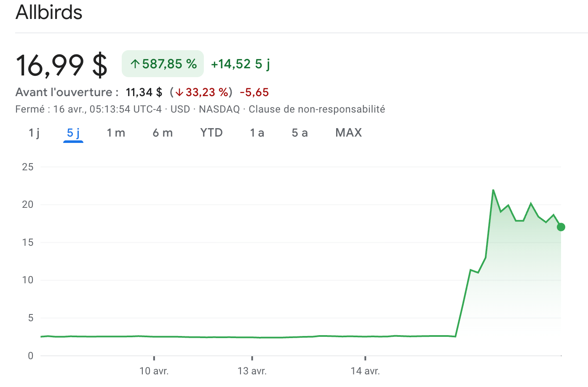Select the MAX range tab

click(x=348, y=133)
